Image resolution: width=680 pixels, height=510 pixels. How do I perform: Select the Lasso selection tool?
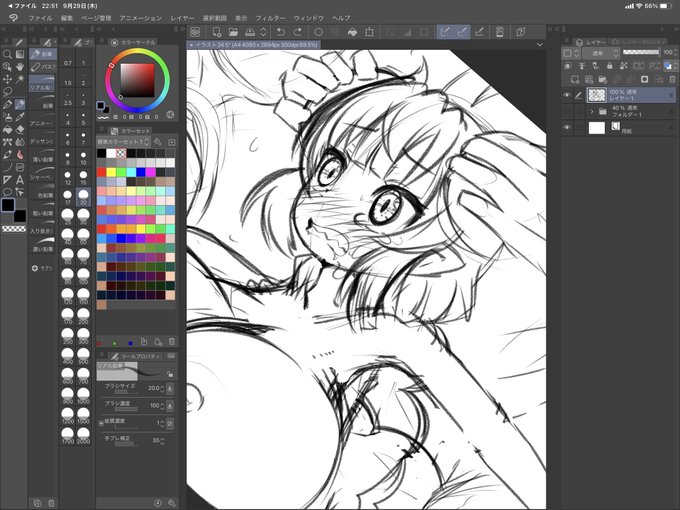tap(7, 92)
